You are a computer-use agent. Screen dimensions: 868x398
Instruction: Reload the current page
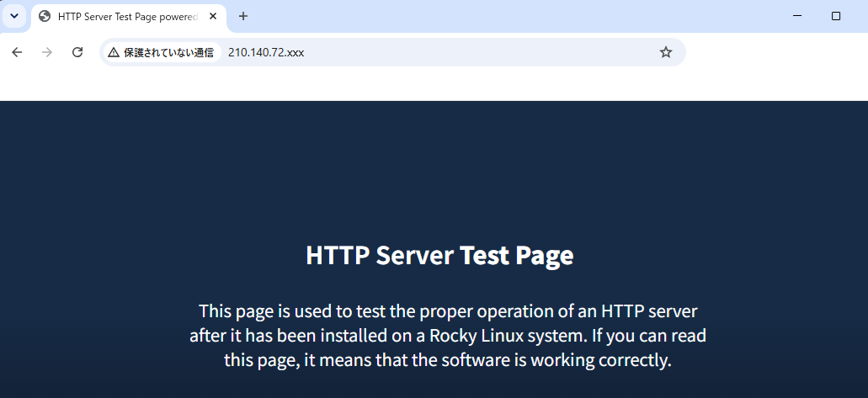77,52
